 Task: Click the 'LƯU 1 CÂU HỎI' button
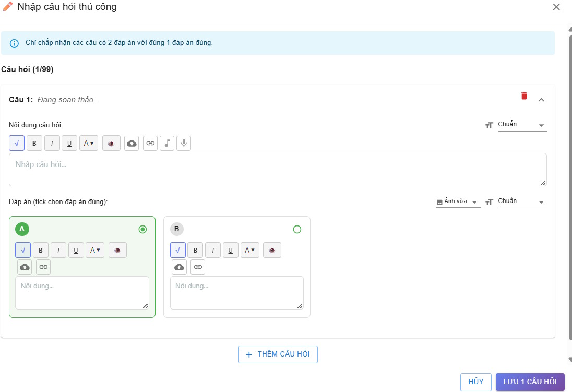click(530, 382)
